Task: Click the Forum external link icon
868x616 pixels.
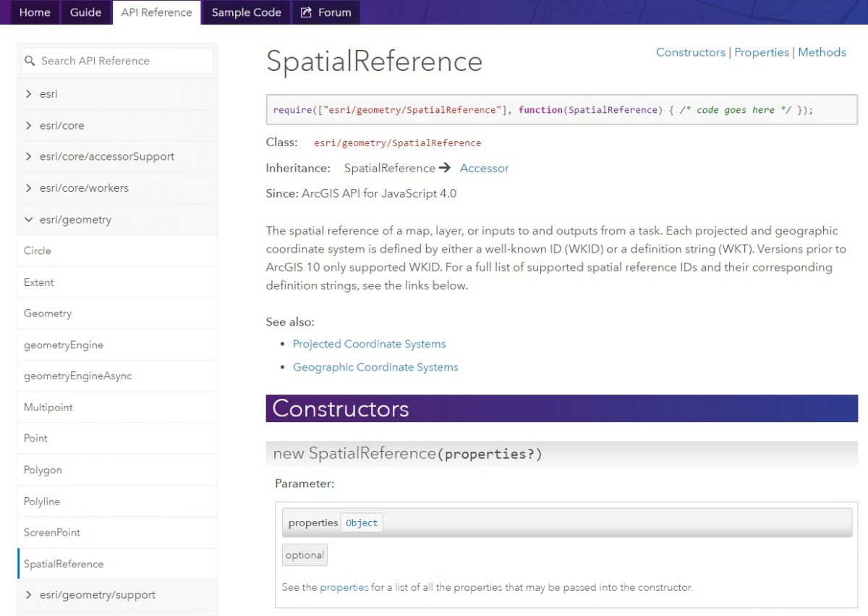Action: tap(306, 12)
